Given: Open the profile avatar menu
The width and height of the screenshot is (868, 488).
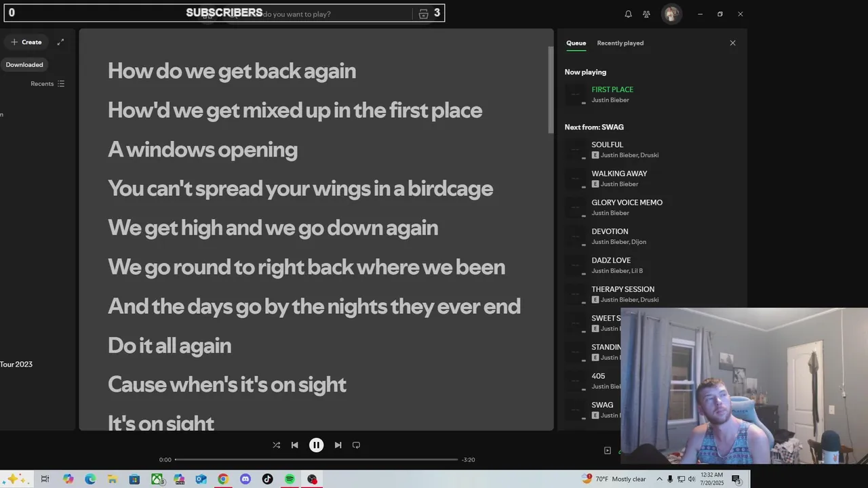Looking at the screenshot, I should [x=671, y=14].
